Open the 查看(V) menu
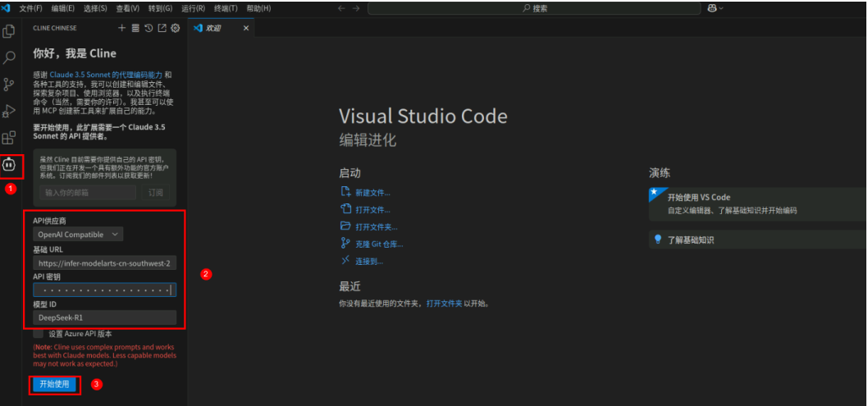The width and height of the screenshot is (868, 406). click(x=128, y=8)
